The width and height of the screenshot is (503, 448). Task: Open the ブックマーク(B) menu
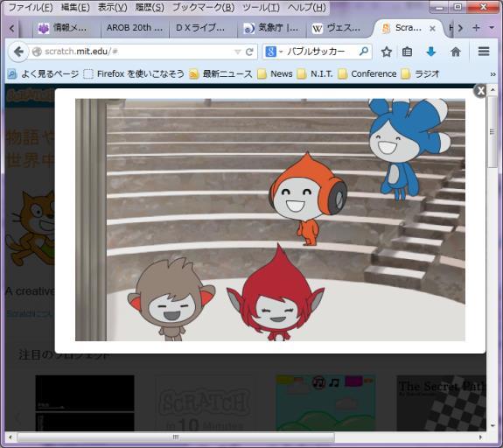pyautogui.click(x=203, y=7)
